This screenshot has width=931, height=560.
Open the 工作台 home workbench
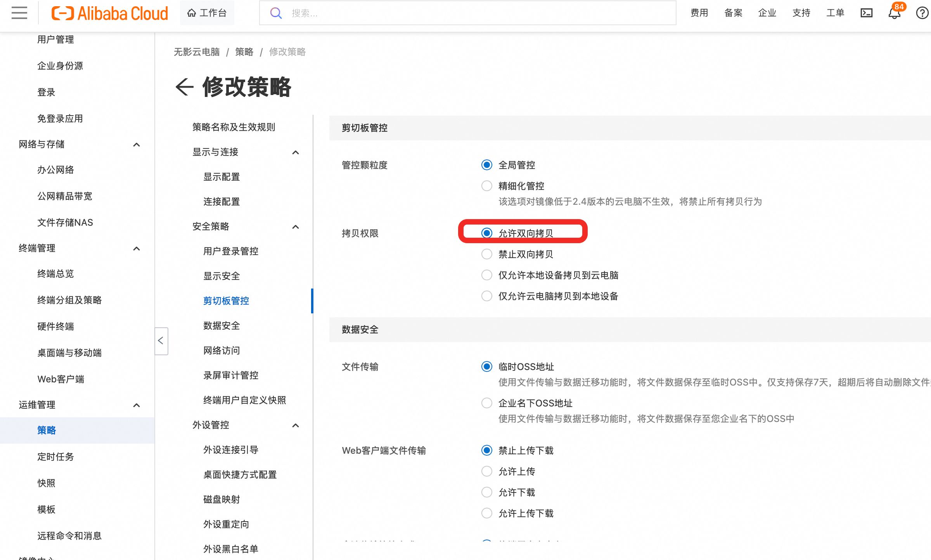207,13
